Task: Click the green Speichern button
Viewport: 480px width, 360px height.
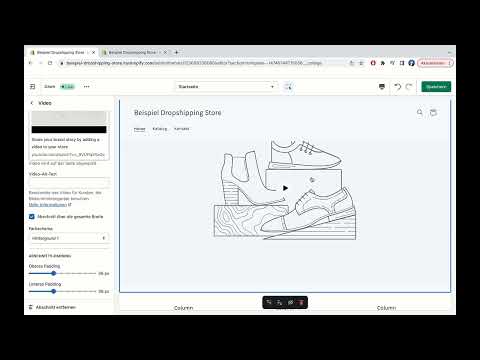Action: tap(436, 87)
